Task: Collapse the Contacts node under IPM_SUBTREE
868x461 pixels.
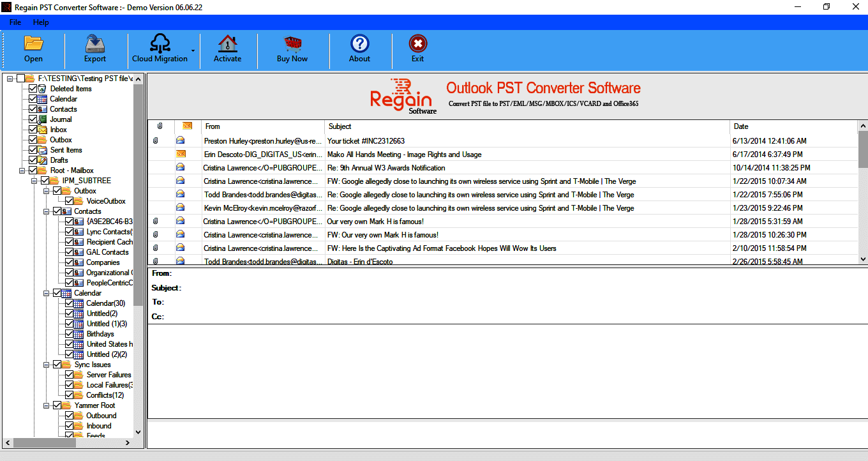Action: 47,211
